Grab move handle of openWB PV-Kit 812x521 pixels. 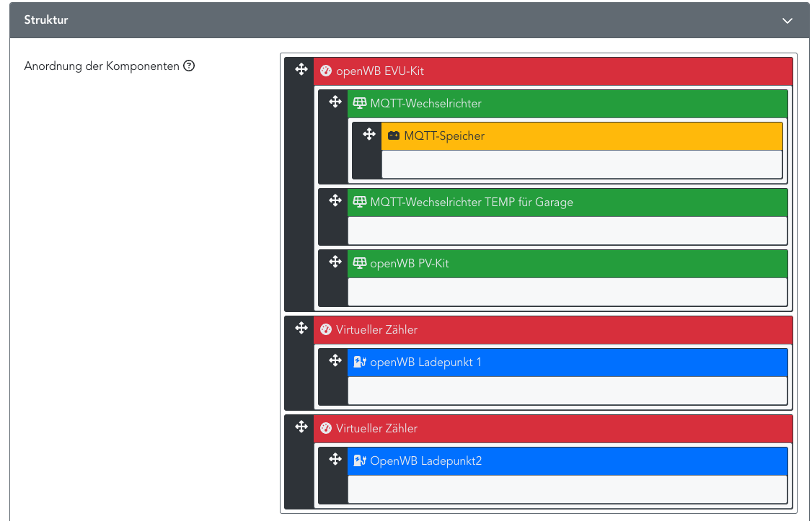pyautogui.click(x=335, y=262)
